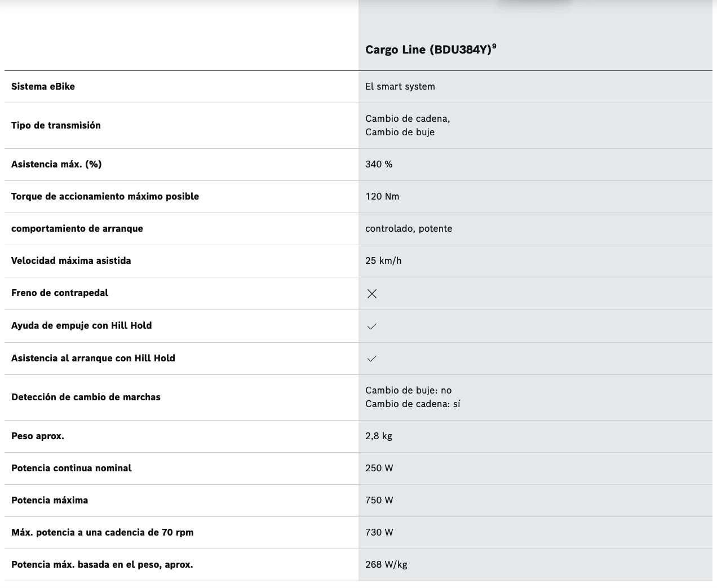Click the 'Potencia continua nominal' label
Screen dimensions: 717x588
point(71,468)
